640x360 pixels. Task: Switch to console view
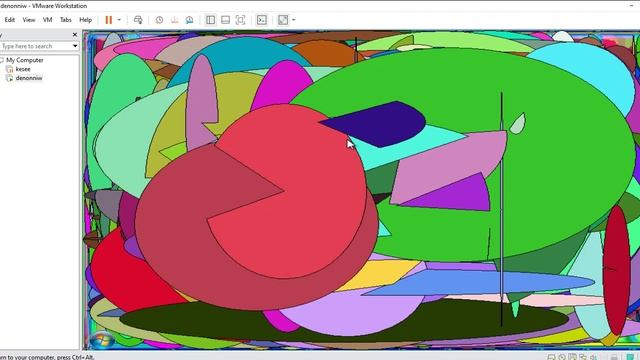pos(262,20)
